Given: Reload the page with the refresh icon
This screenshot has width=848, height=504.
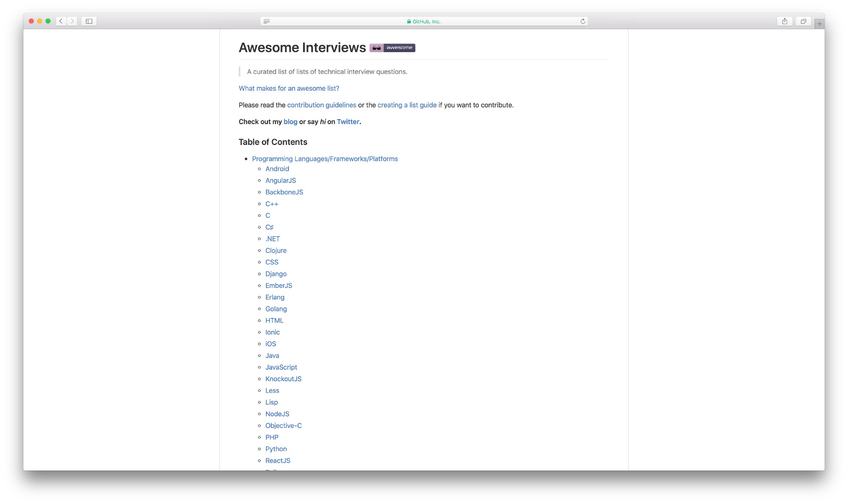Looking at the screenshot, I should pyautogui.click(x=583, y=21).
